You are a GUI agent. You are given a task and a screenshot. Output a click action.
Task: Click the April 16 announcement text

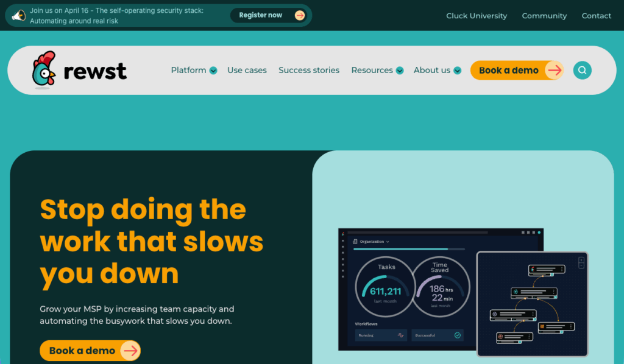click(x=116, y=15)
